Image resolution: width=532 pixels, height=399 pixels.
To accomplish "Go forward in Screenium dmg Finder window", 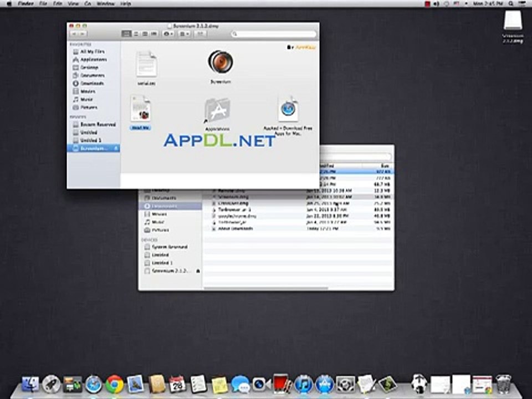I will pos(83,34).
